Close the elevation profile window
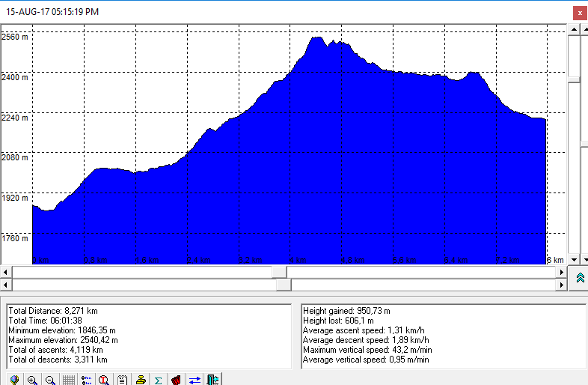This screenshot has height=385, width=588. [578, 13]
